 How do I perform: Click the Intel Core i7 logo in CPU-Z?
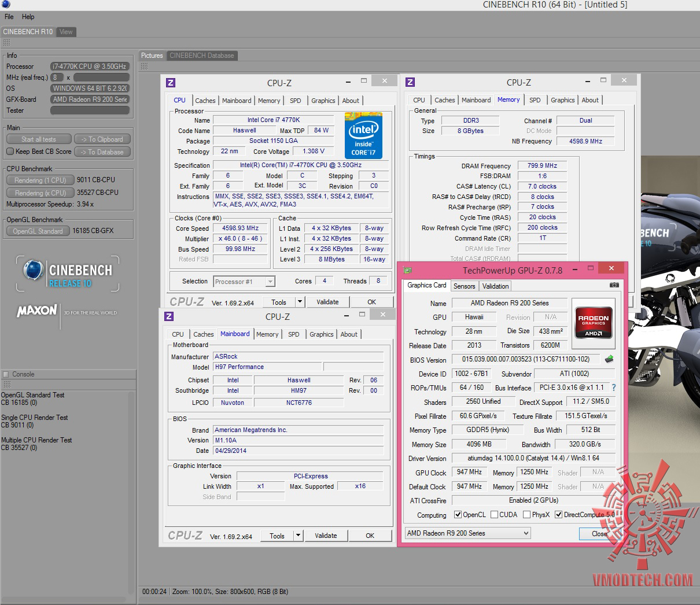(363, 135)
